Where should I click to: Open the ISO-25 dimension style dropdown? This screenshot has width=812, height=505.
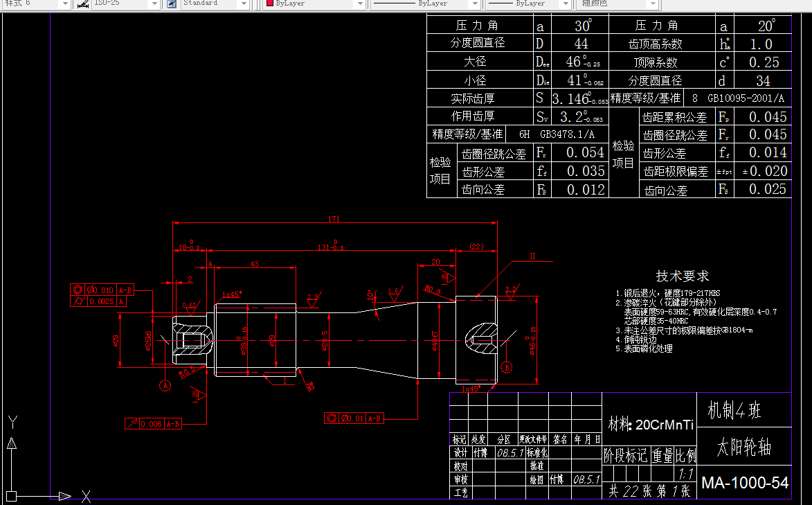(154, 3)
